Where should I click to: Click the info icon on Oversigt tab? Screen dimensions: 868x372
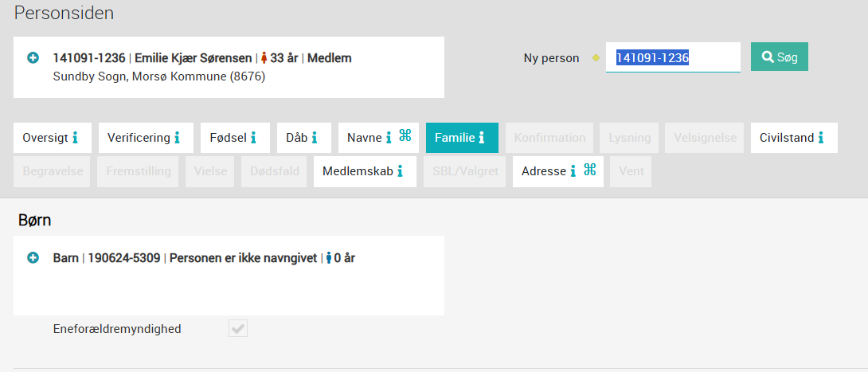pos(76,138)
